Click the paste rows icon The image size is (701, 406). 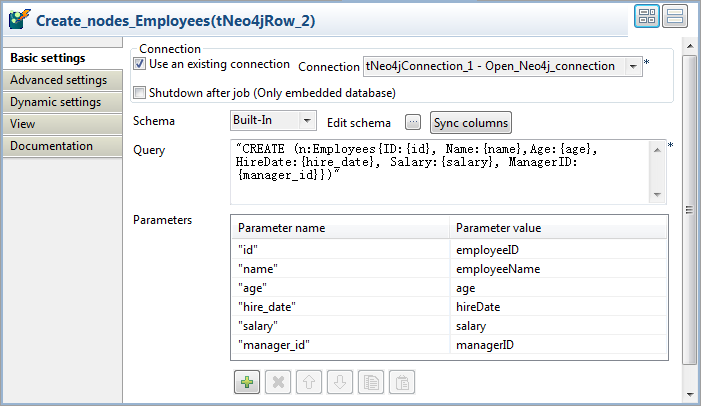click(x=402, y=382)
